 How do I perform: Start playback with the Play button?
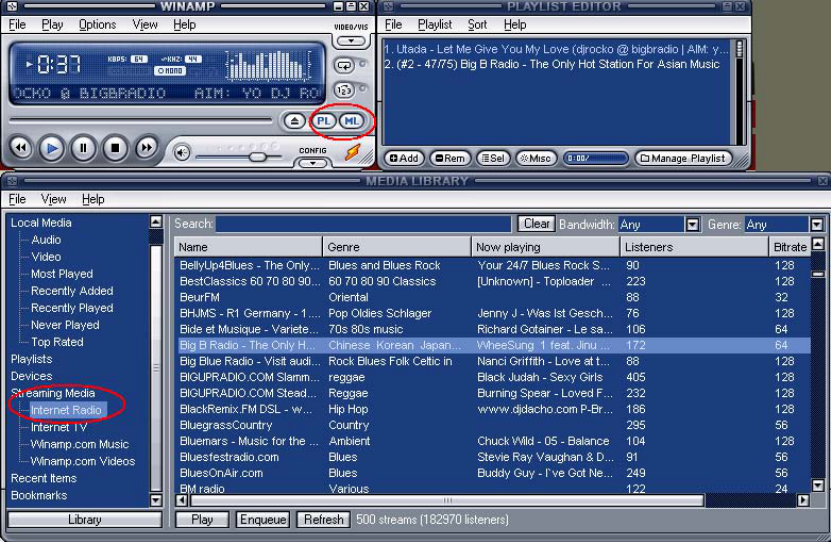click(52, 148)
